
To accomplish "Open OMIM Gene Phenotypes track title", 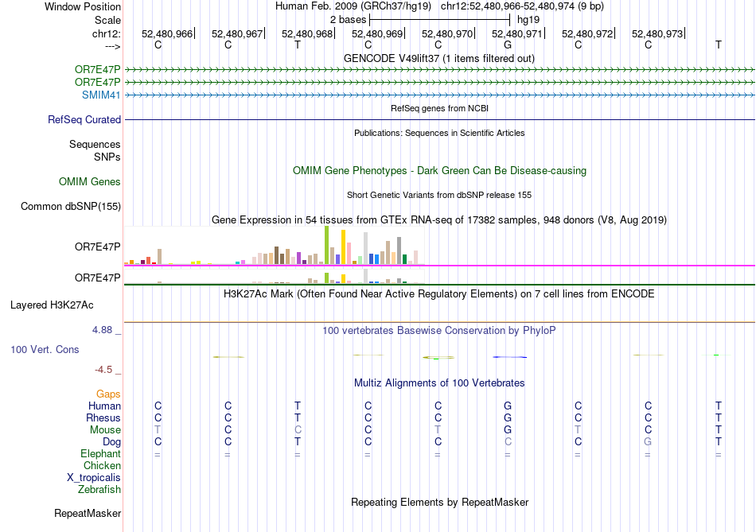I will [439, 171].
